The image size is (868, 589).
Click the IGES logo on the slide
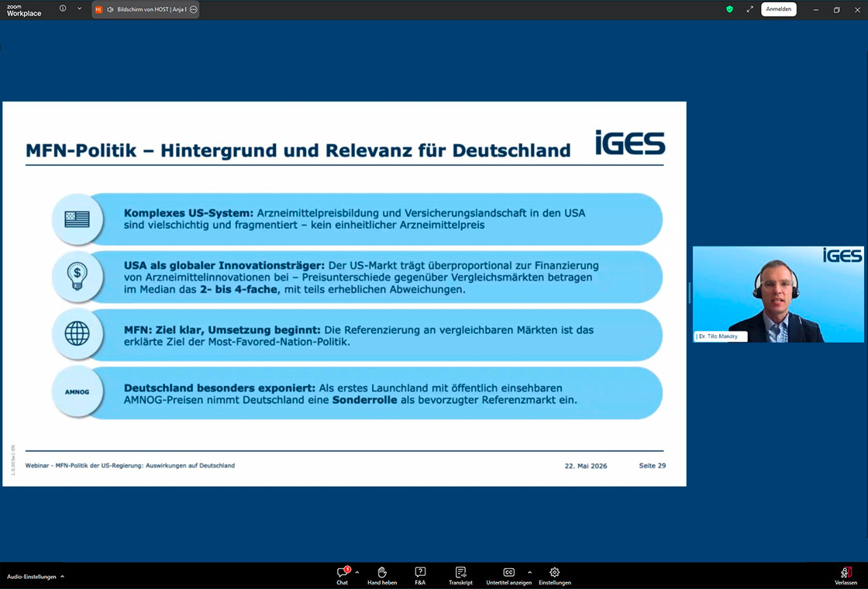630,143
